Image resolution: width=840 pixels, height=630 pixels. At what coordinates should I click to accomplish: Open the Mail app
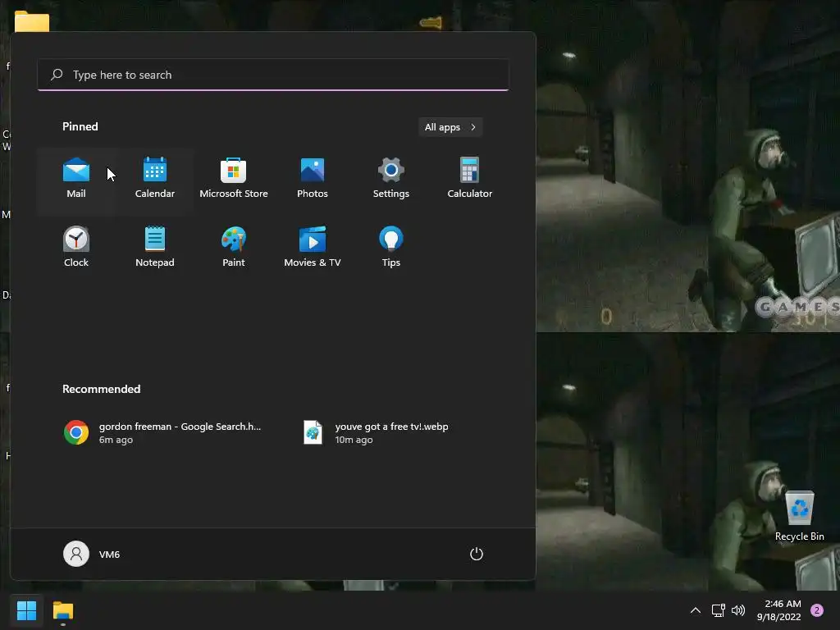tap(76, 179)
